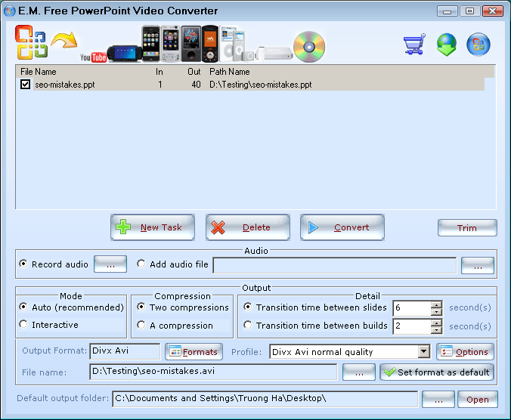The width and height of the screenshot is (511, 420).
Task: Click the Output Format field
Action: click(125, 351)
